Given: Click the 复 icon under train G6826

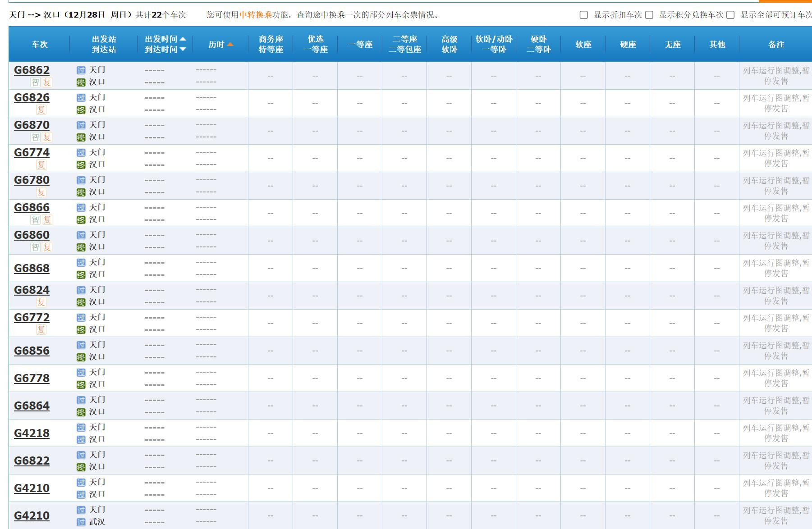Looking at the screenshot, I should click(x=41, y=109).
